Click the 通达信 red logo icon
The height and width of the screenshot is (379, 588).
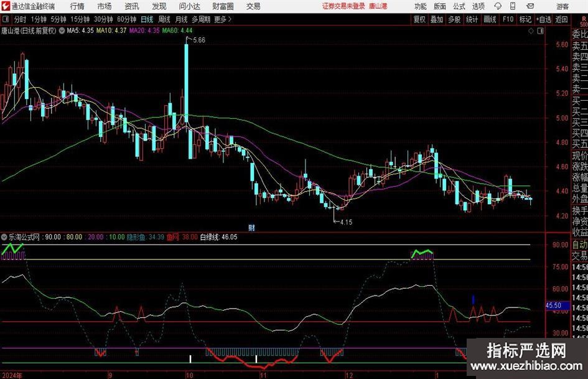click(x=6, y=6)
